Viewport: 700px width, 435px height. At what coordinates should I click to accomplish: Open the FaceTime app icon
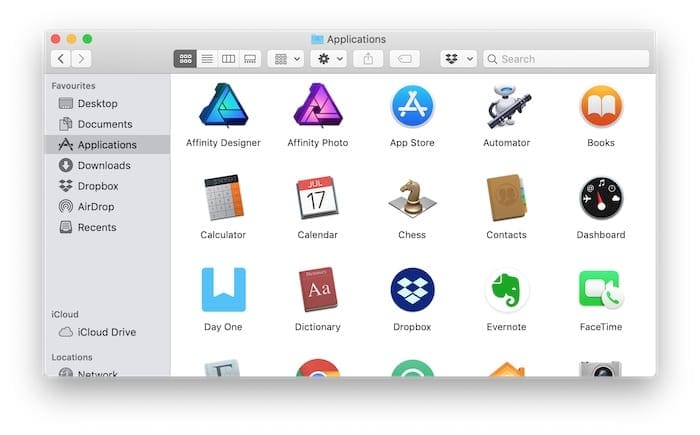pyautogui.click(x=601, y=289)
